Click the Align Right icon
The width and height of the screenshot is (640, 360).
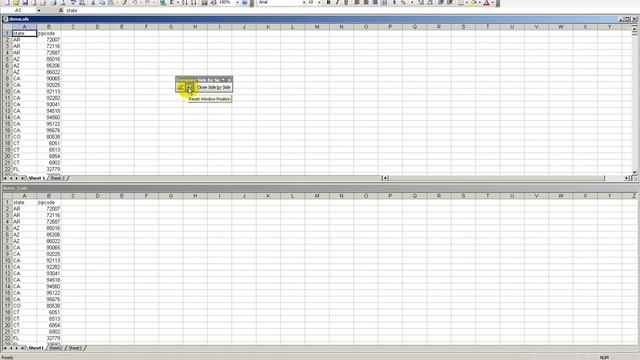click(x=375, y=2)
